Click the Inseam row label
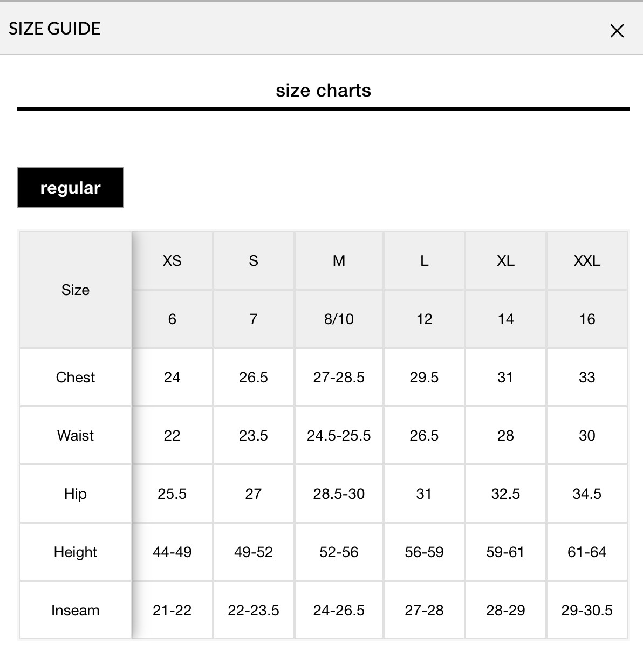Viewport: 643px width, 672px height. (x=76, y=610)
